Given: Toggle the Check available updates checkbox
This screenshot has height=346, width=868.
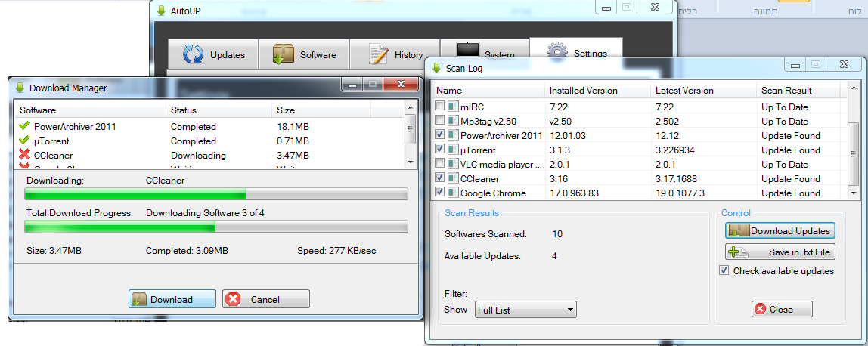Looking at the screenshot, I should click(724, 270).
